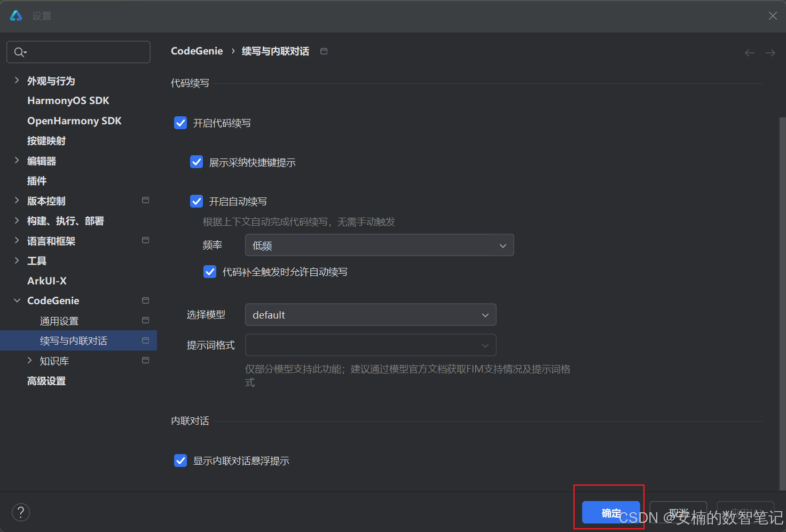Image resolution: width=786 pixels, height=532 pixels.
Task: Click the search magnifier icon
Action: (x=20, y=52)
